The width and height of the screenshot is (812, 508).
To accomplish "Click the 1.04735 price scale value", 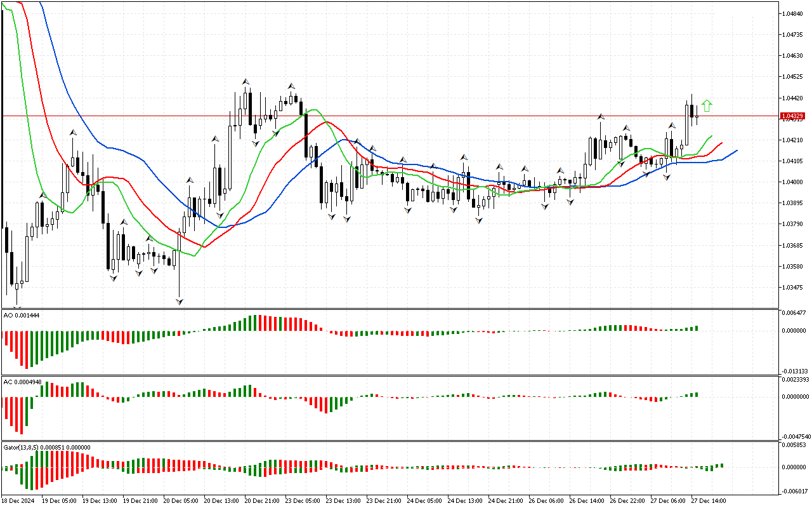I will tap(794, 35).
